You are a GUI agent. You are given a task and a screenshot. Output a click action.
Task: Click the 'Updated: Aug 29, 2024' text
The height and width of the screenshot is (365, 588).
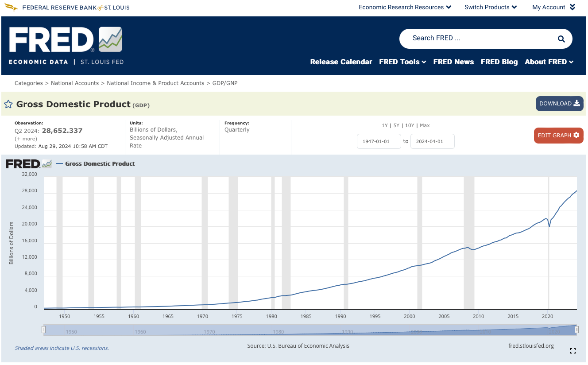(61, 146)
